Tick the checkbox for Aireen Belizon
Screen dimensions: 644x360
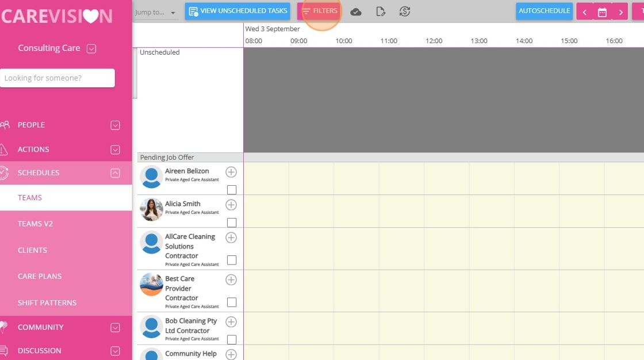coord(232,189)
